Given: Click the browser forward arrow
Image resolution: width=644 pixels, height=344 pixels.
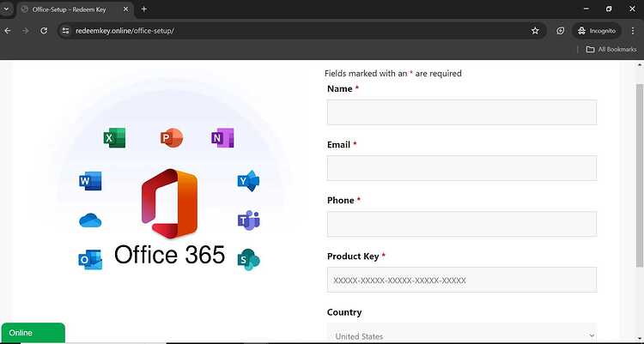Looking at the screenshot, I should [x=26, y=31].
